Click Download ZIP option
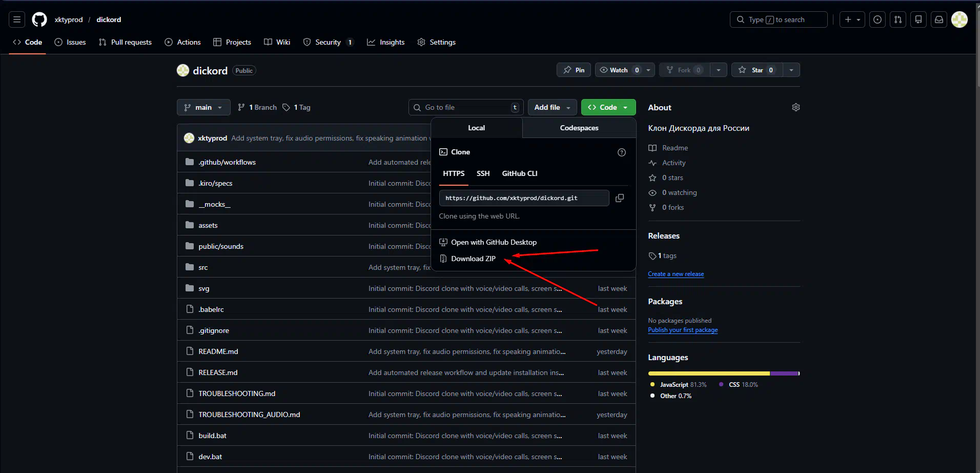 [473, 259]
